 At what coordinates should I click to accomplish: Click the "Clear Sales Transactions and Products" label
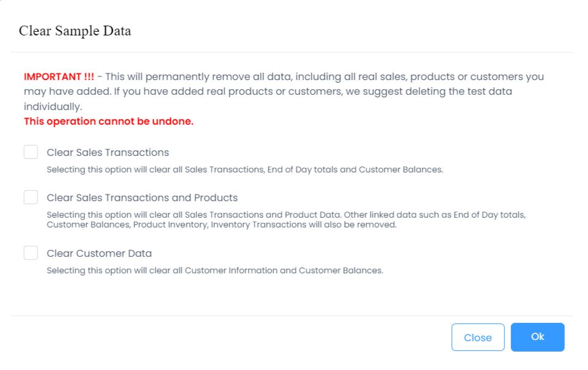(x=142, y=198)
